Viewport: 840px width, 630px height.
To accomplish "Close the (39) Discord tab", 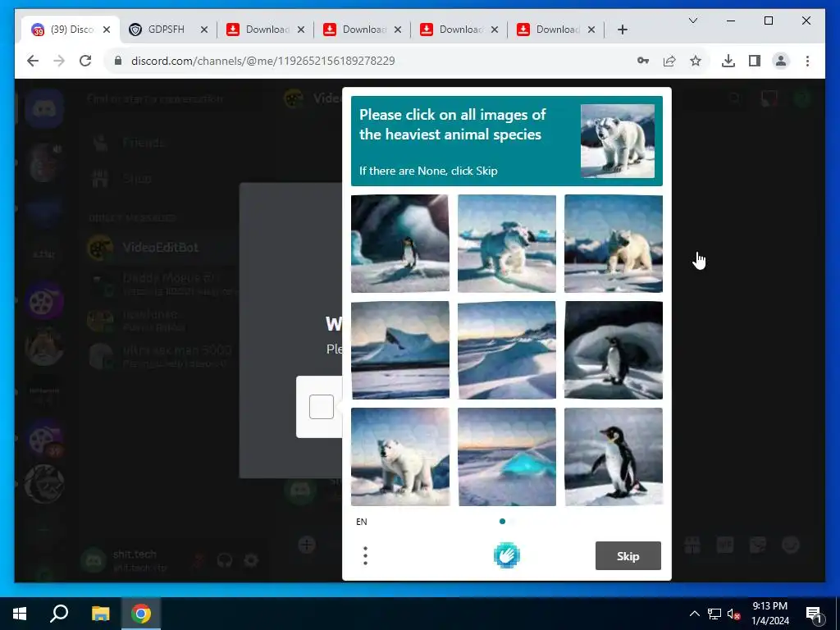I will point(107,30).
